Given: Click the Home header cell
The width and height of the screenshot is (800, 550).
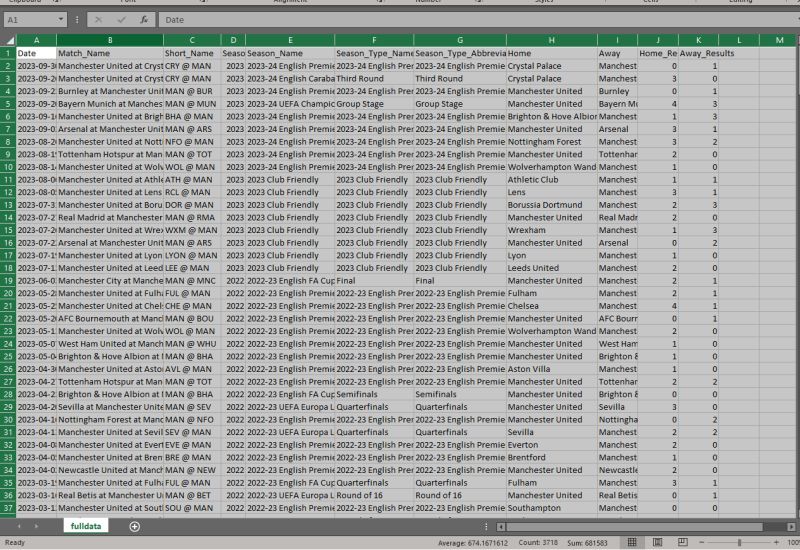Looking at the screenshot, I should [552, 53].
